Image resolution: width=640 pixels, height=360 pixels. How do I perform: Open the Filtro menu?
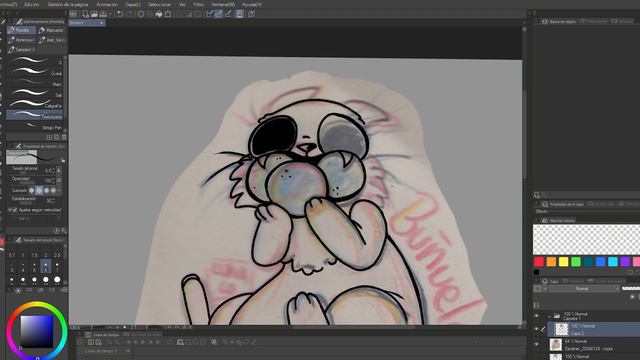(199, 4)
